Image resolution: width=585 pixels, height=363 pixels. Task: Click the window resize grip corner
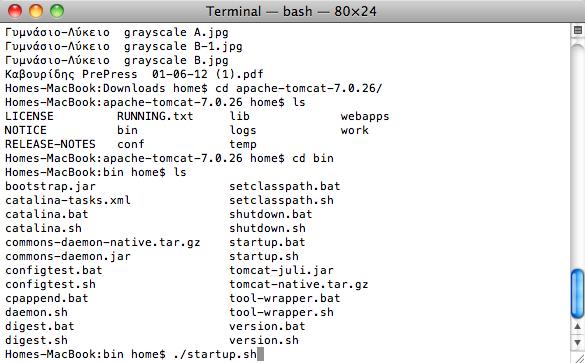click(x=578, y=357)
